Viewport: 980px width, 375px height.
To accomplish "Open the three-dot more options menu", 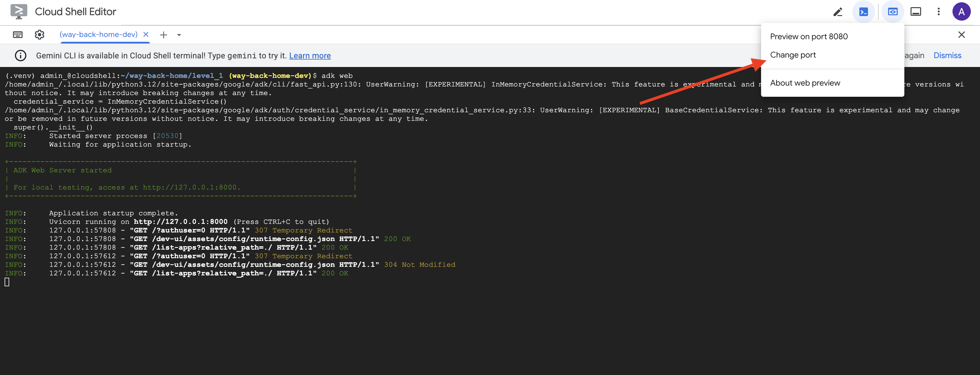I will tap(938, 12).
